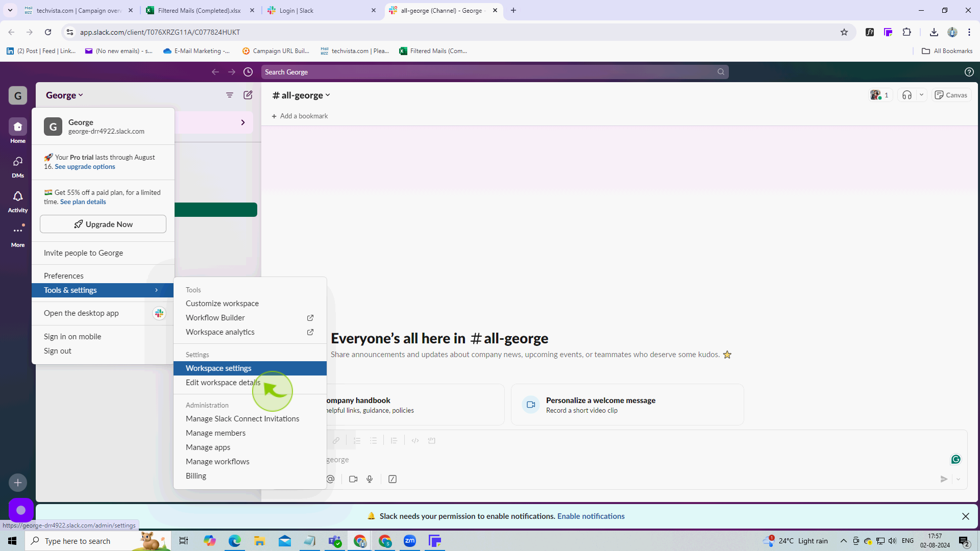
Task: Open Tools & settings submenu
Action: [x=103, y=290]
